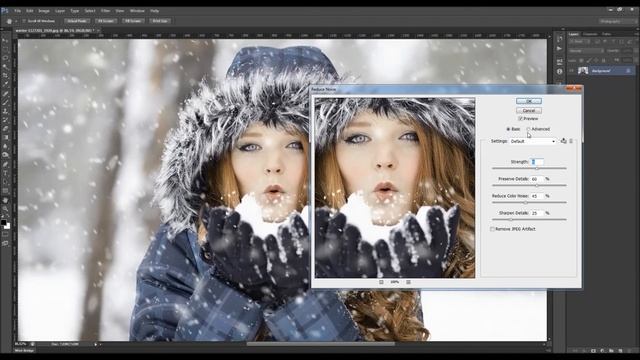Open the Filter menu
The image size is (640, 360).
pos(106,11)
